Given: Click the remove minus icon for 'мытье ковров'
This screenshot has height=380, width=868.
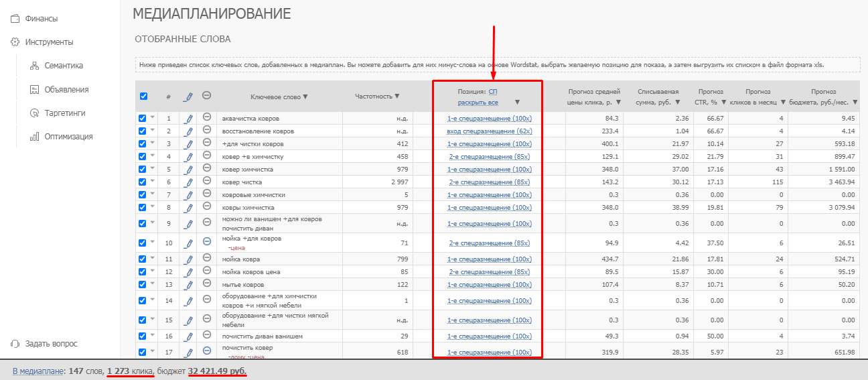Looking at the screenshot, I should click(207, 284).
